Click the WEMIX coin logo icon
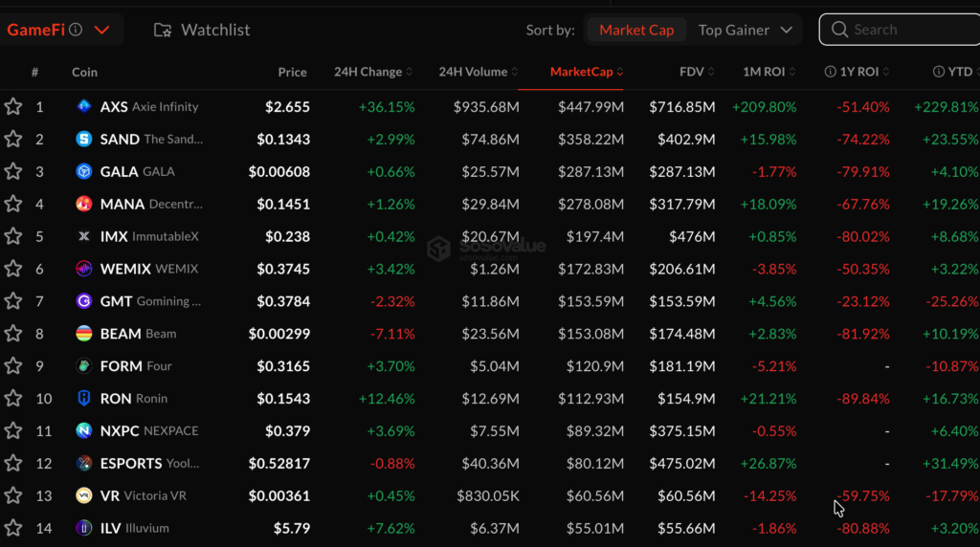The width and height of the screenshot is (980, 547). 84,269
